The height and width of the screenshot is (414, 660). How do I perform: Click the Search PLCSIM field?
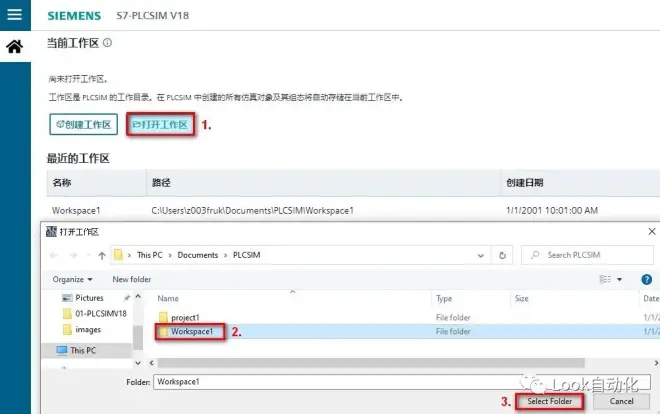587,255
